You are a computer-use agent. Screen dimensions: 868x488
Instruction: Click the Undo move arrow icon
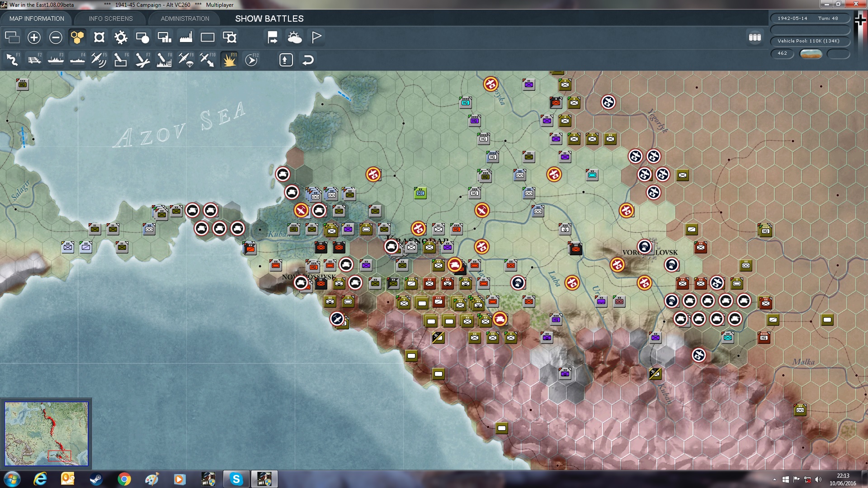[308, 60]
